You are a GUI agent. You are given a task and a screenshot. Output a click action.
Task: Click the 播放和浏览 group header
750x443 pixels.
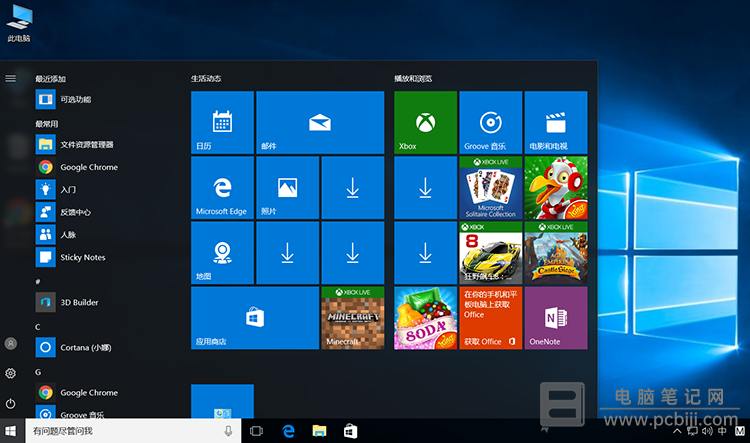[413, 78]
